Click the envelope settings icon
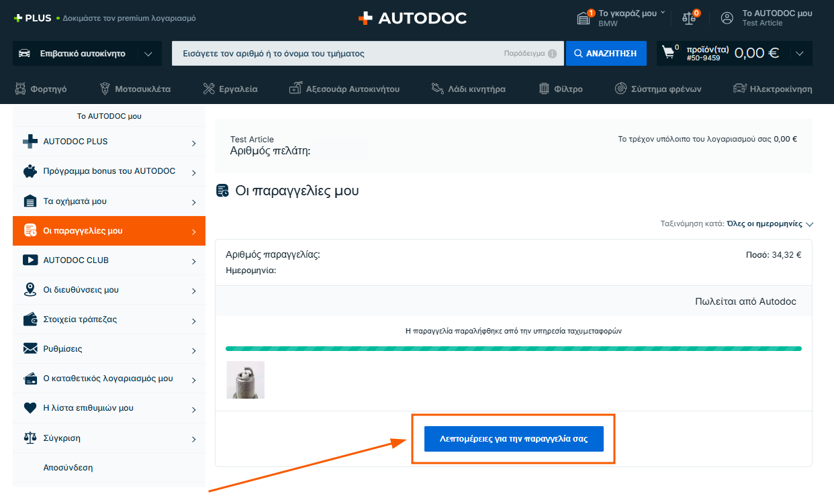 [x=30, y=349]
